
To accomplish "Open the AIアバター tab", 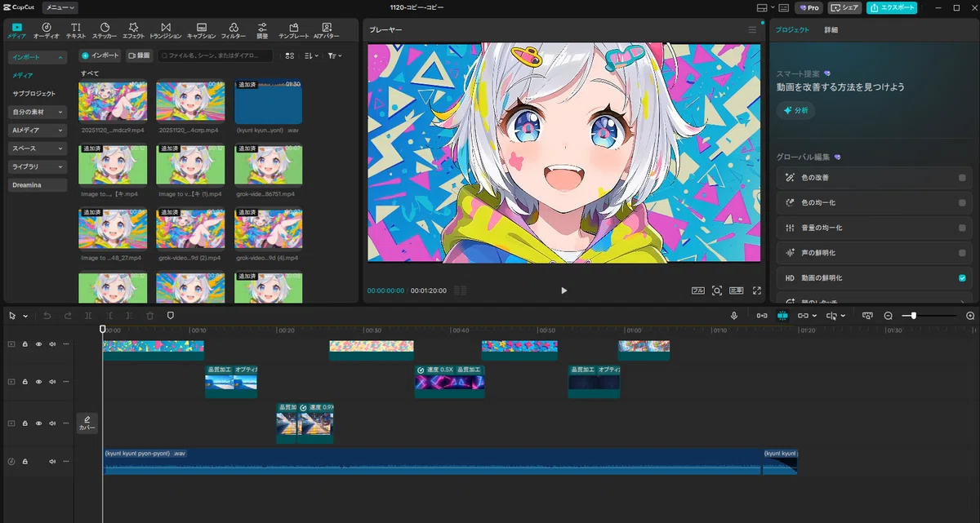I will click(x=327, y=31).
